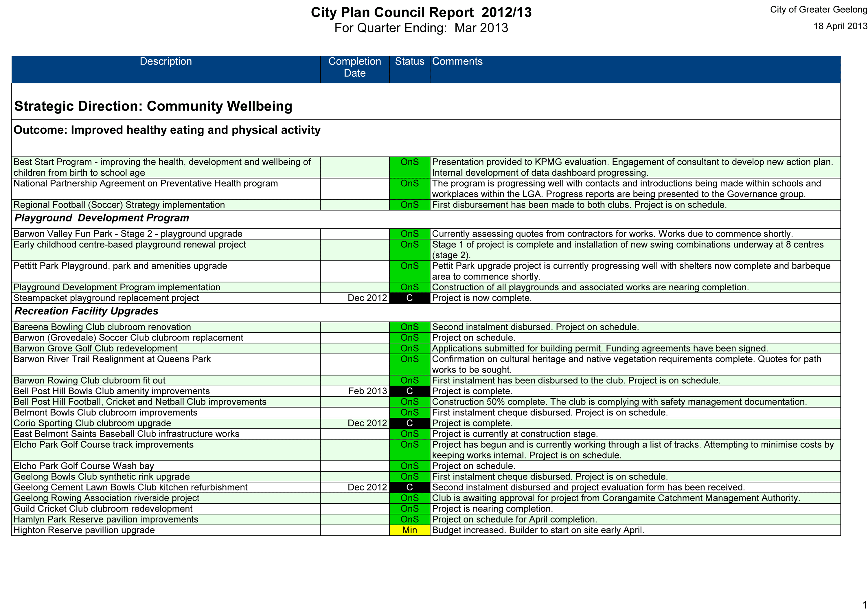Click 'Elcho Park Golf Course Wash bay'
The image size is (868, 614).
(x=84, y=466)
